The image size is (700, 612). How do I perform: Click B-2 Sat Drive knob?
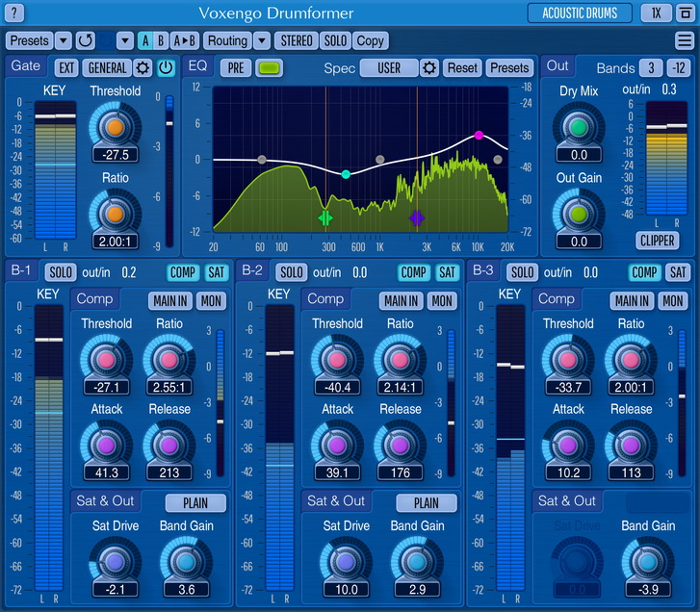point(346,562)
